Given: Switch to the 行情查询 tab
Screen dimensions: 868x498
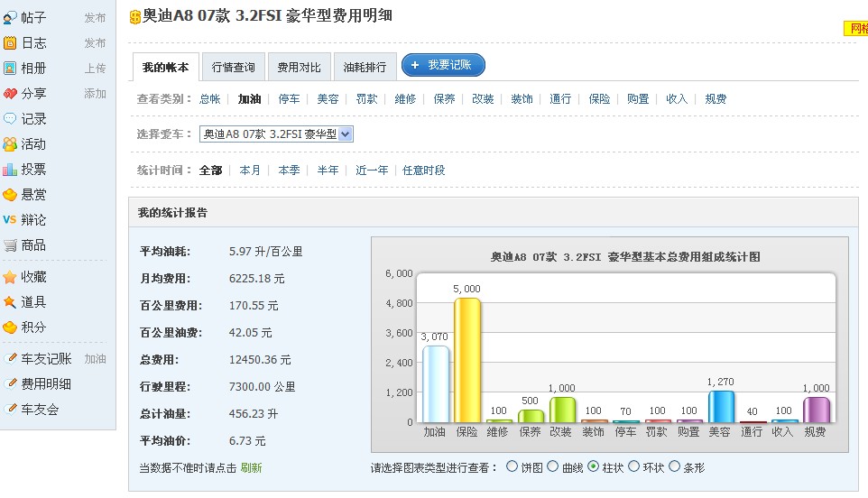Looking at the screenshot, I should [234, 68].
